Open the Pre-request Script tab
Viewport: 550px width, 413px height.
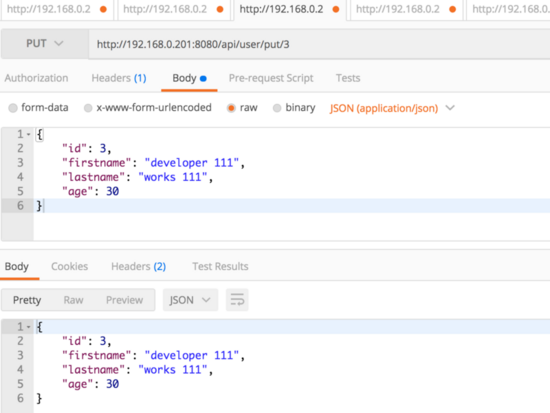[271, 78]
